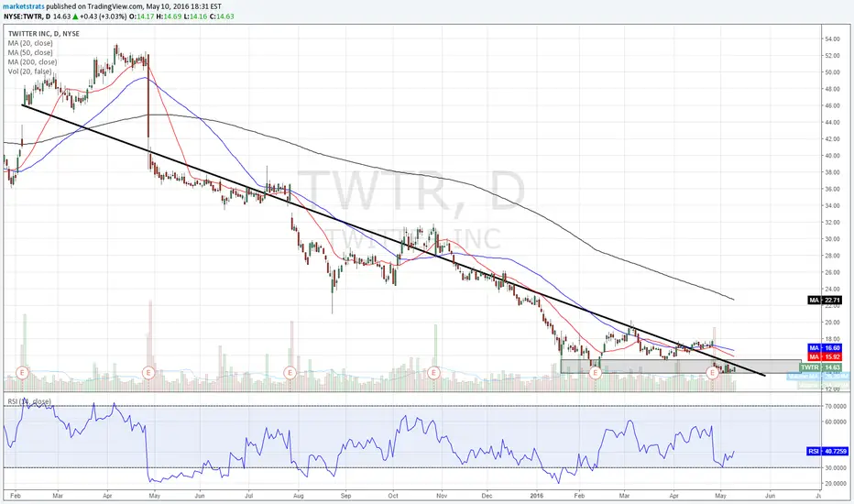Click the red MA 15.92 price label

point(825,356)
